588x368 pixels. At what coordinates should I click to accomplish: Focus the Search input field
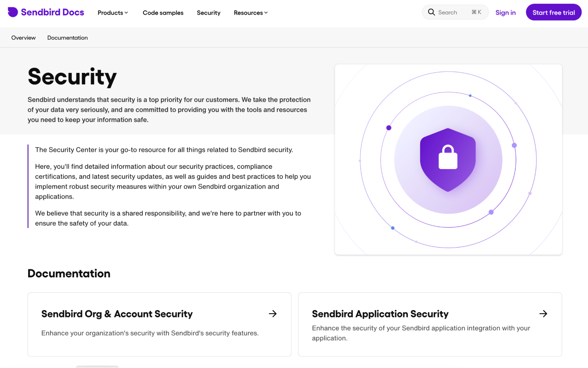(x=455, y=12)
